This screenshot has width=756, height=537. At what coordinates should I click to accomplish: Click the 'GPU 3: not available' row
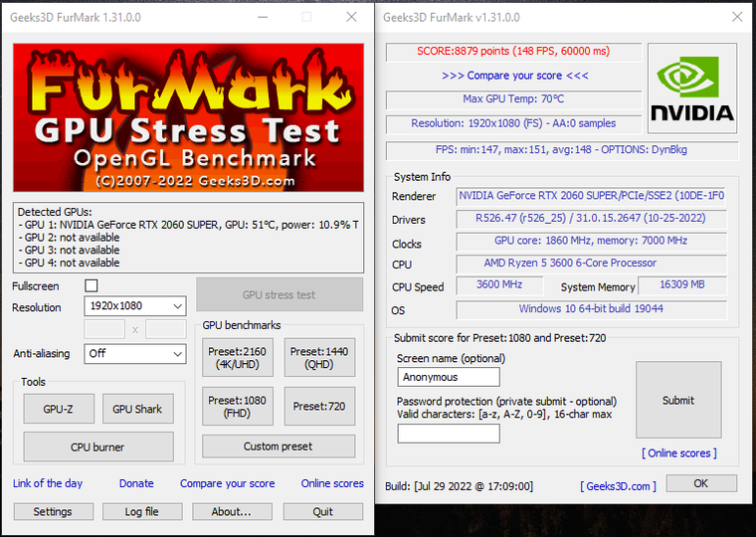(69, 250)
